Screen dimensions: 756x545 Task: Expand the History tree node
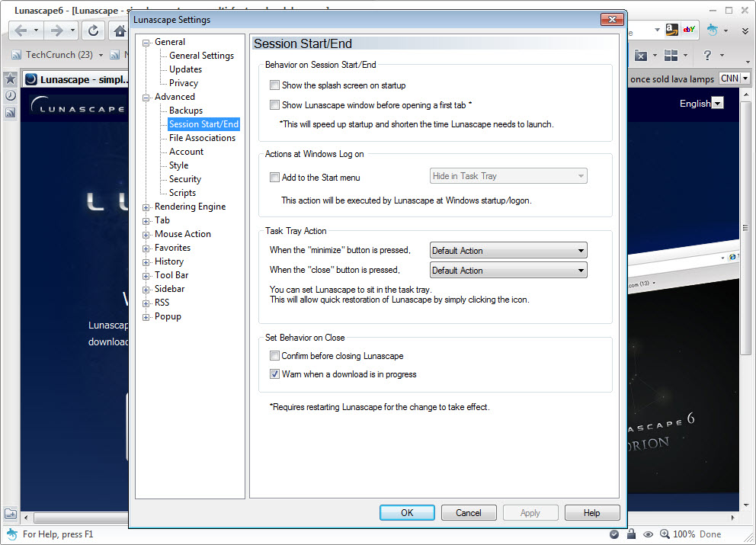[x=146, y=262]
